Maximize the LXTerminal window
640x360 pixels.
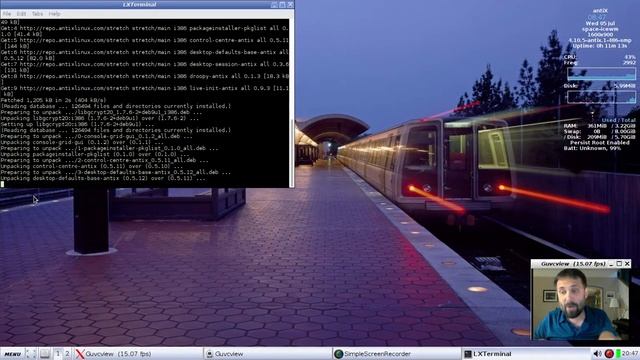282,4
